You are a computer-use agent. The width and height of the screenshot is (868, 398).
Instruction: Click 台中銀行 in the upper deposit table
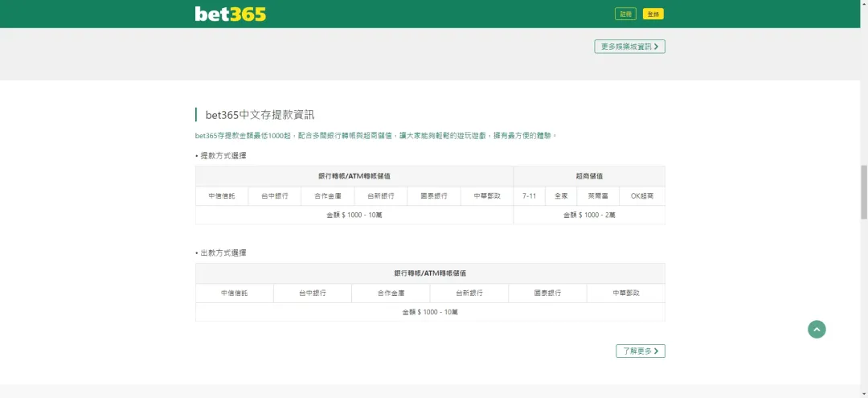(275, 196)
